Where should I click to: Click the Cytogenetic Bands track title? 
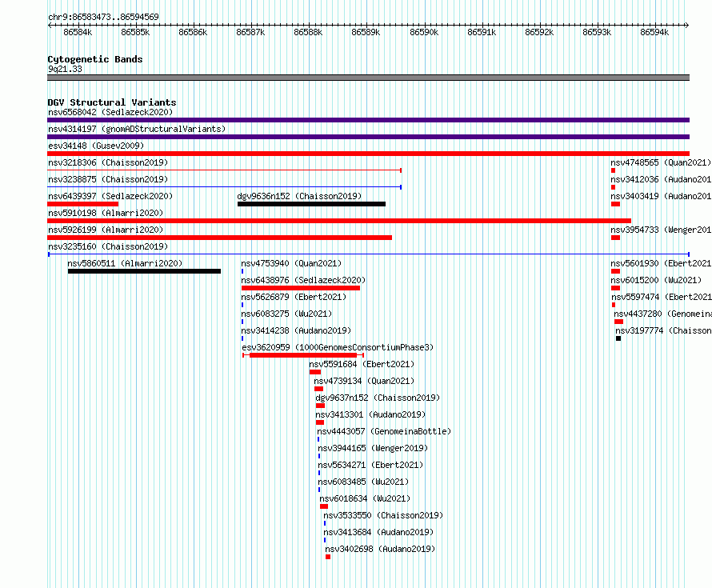point(95,59)
